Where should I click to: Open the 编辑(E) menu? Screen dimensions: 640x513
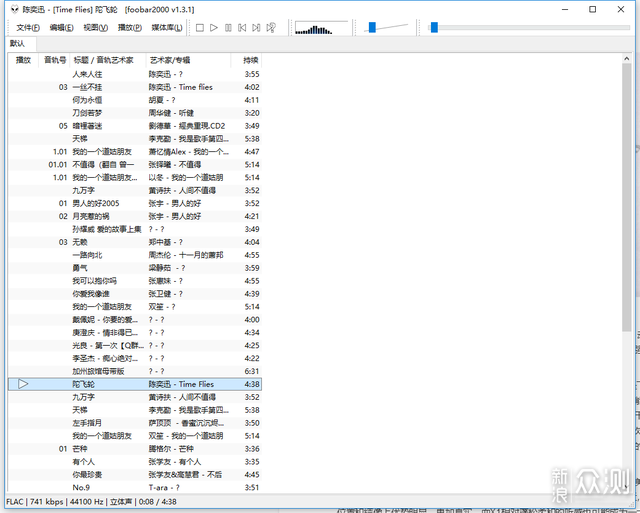(61, 28)
